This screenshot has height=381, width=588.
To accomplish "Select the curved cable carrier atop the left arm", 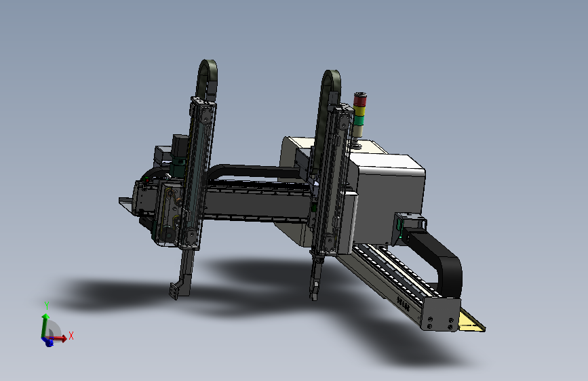I will (207, 80).
